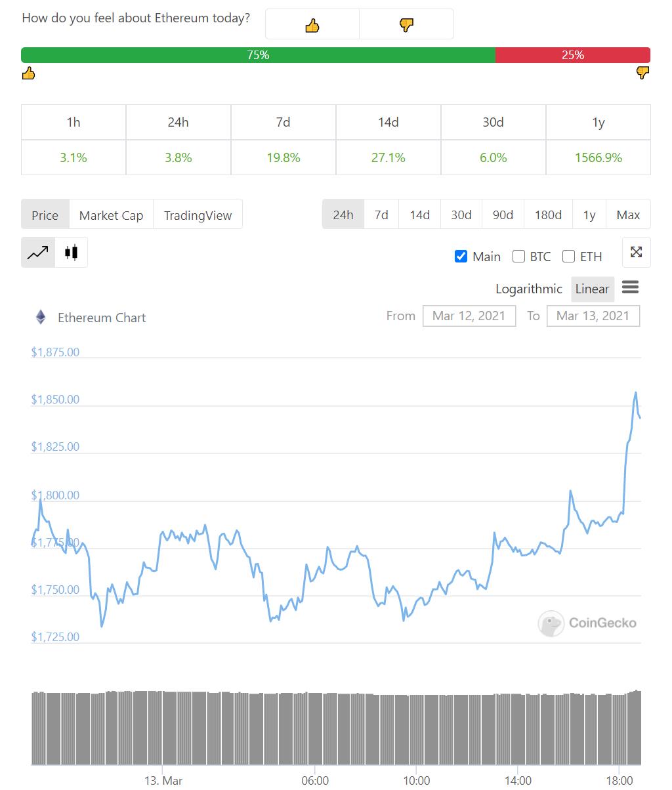This screenshot has width=672, height=790.
Task: Select the 7d chart timeframe
Action: [381, 214]
